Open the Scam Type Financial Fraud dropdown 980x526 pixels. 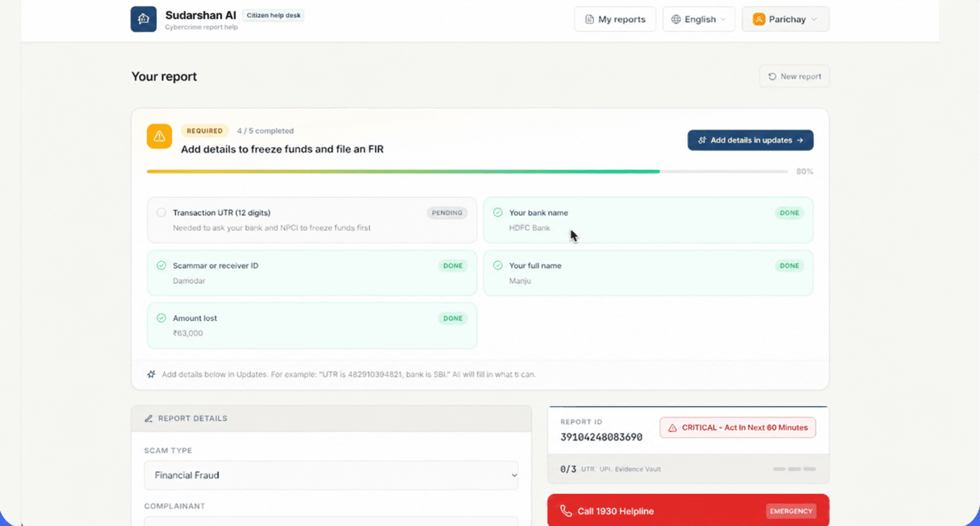[x=331, y=475]
